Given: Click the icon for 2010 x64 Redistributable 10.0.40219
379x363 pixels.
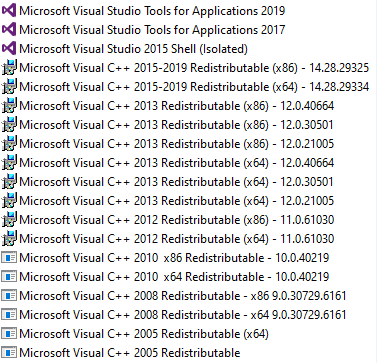Looking at the screenshot, I should [x=9, y=277].
